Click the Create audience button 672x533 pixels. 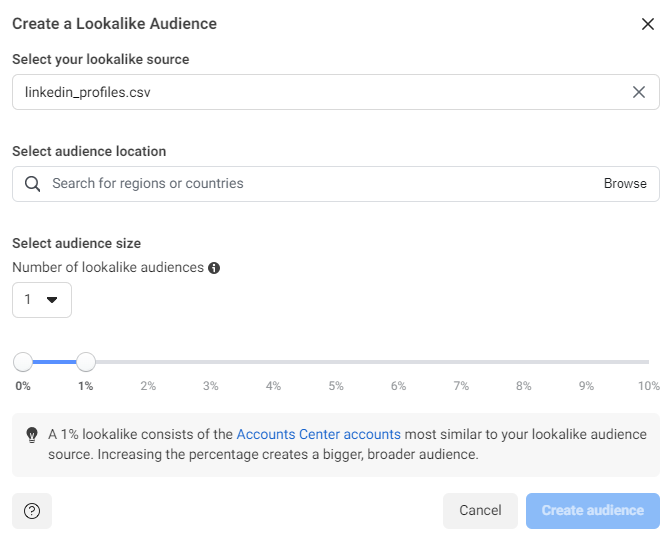tap(593, 511)
